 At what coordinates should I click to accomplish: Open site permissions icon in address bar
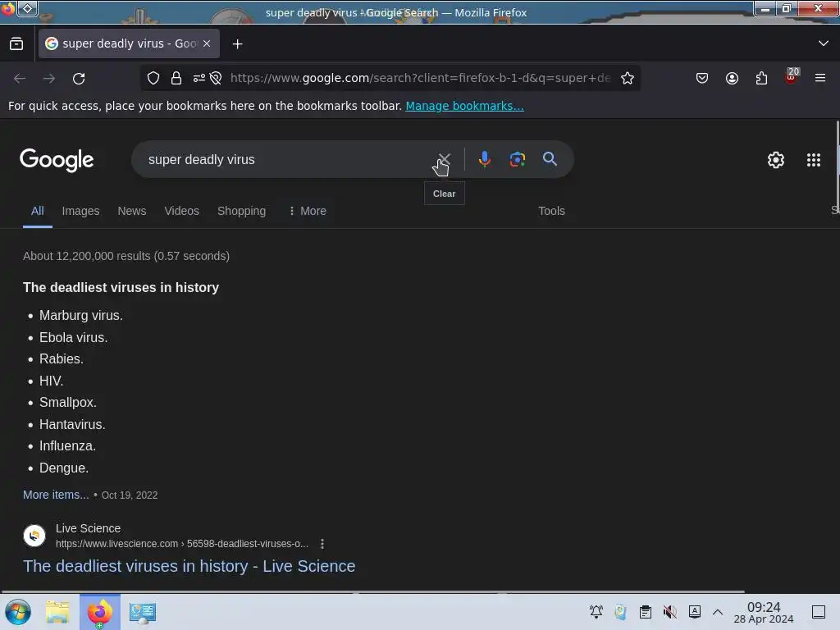[199, 78]
